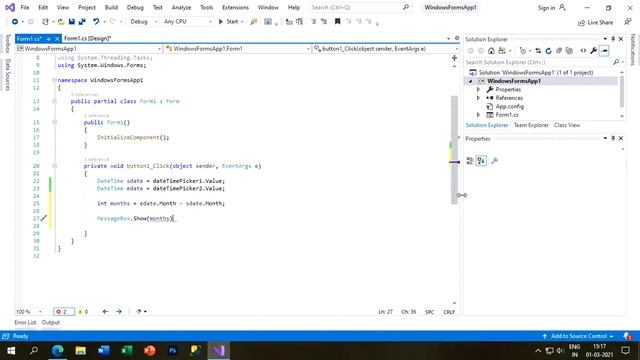The height and width of the screenshot is (360, 640).
Task: Switch Properties panel to Alphabetical view
Action: [x=481, y=161]
